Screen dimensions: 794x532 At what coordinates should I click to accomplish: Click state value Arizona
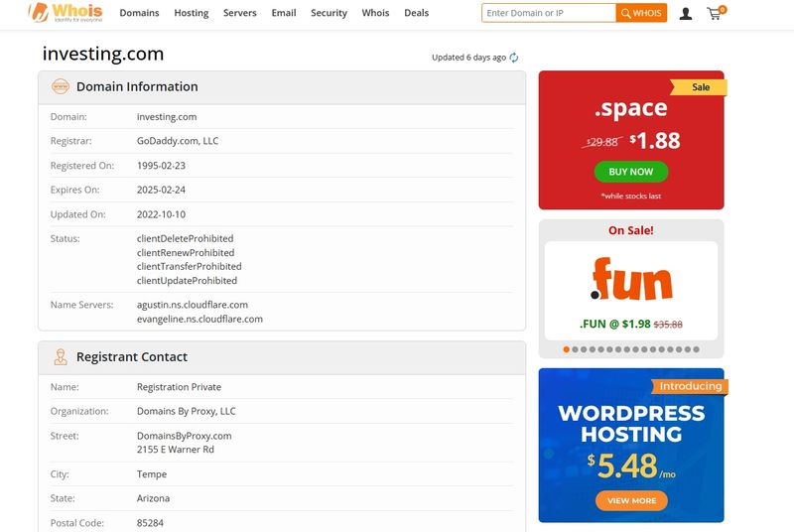pyautogui.click(x=153, y=498)
